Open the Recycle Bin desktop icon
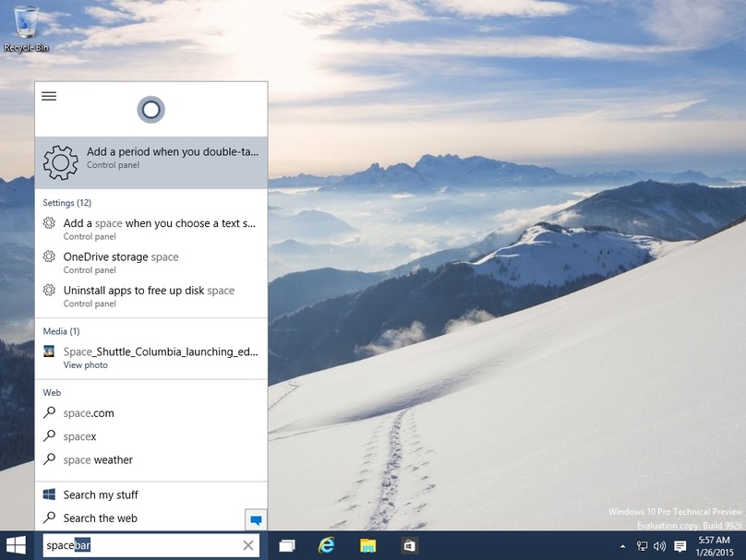The height and width of the screenshot is (560, 746). pos(26,29)
